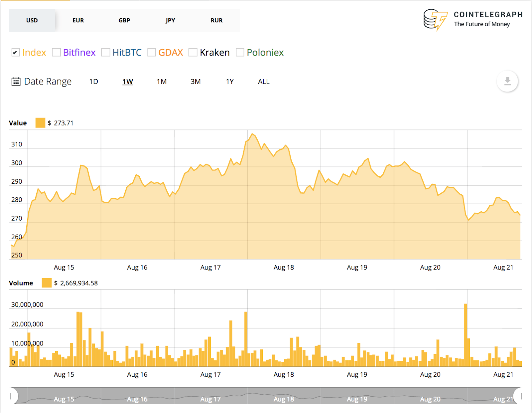The image size is (532, 413).
Task: Click the bottom timeline range slider
Action: pos(266,397)
